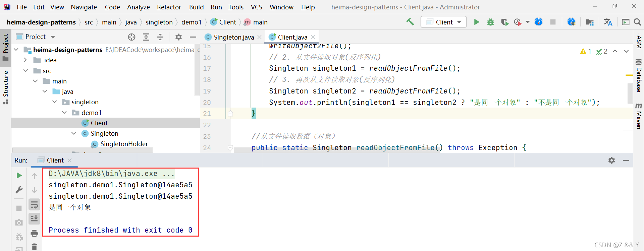The height and width of the screenshot is (251, 644).
Task: Collapse the singleton package
Action: coord(54,102)
